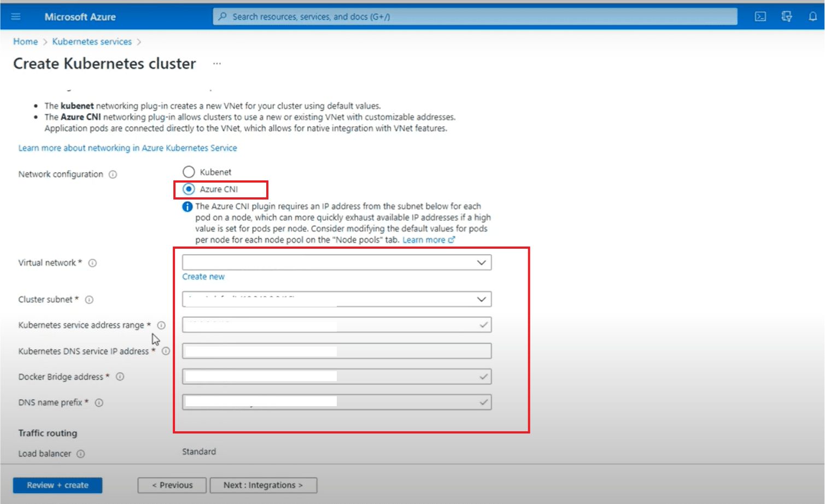Click the DNS name prefix field

(337, 402)
